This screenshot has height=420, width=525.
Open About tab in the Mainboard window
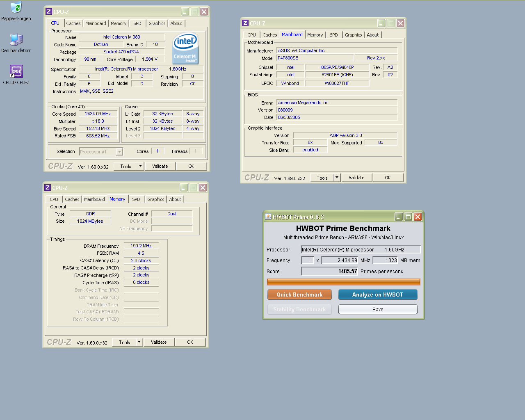click(x=373, y=35)
